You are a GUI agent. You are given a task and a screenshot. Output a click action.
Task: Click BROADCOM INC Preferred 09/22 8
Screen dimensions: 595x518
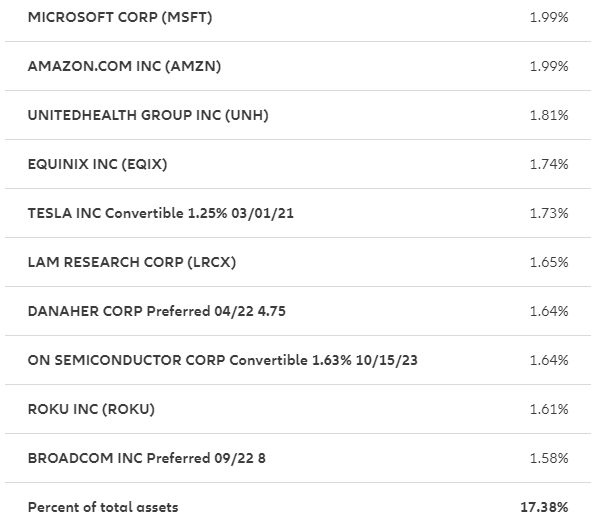tap(147, 458)
